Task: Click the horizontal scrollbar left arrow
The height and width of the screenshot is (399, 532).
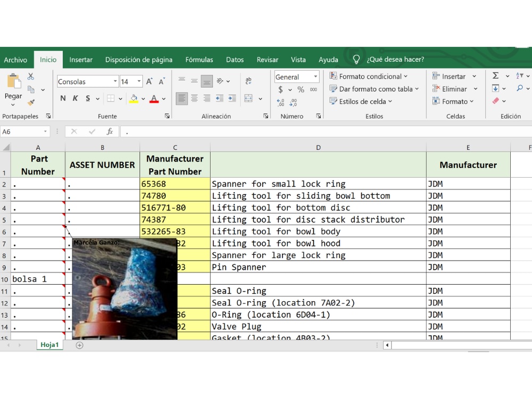Action: coord(387,345)
